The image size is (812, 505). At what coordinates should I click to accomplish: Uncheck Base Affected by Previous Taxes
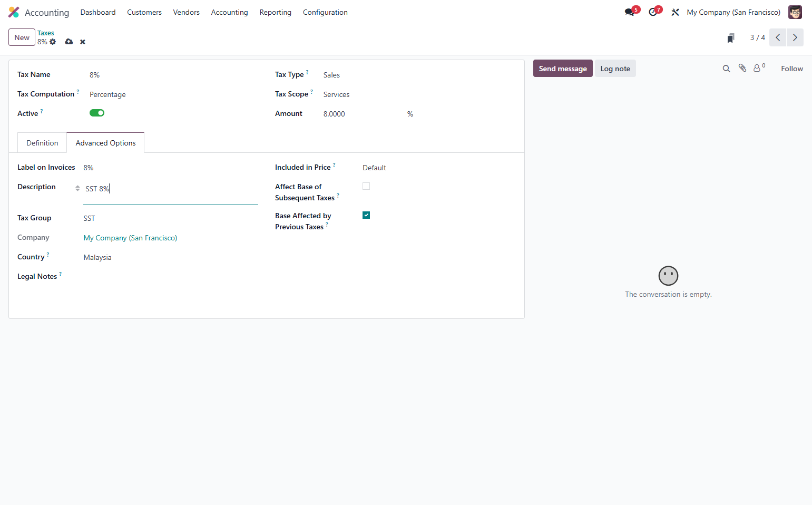[366, 215]
